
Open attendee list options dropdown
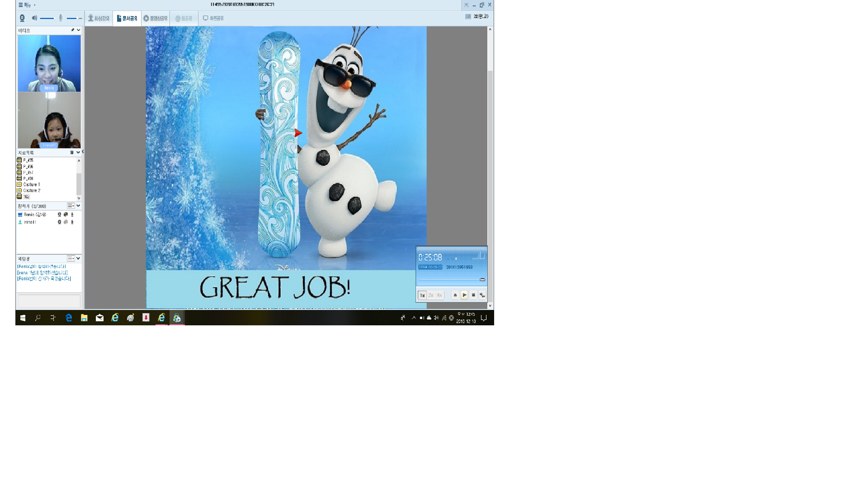coord(71,206)
